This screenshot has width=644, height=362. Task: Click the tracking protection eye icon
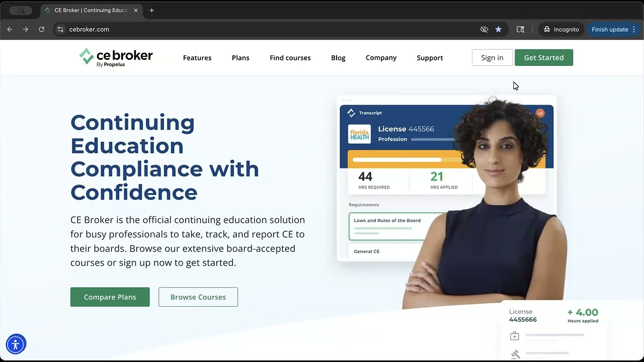(484, 29)
